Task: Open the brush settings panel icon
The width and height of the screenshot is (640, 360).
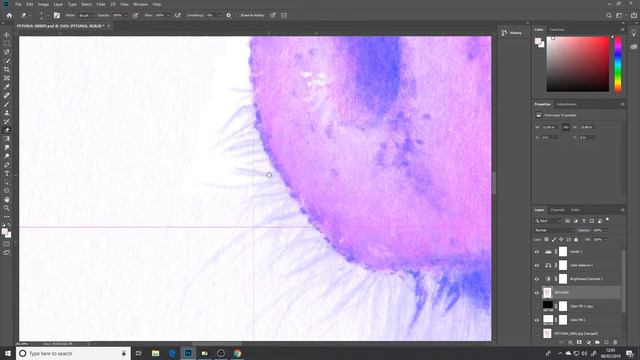Action: click(57, 15)
